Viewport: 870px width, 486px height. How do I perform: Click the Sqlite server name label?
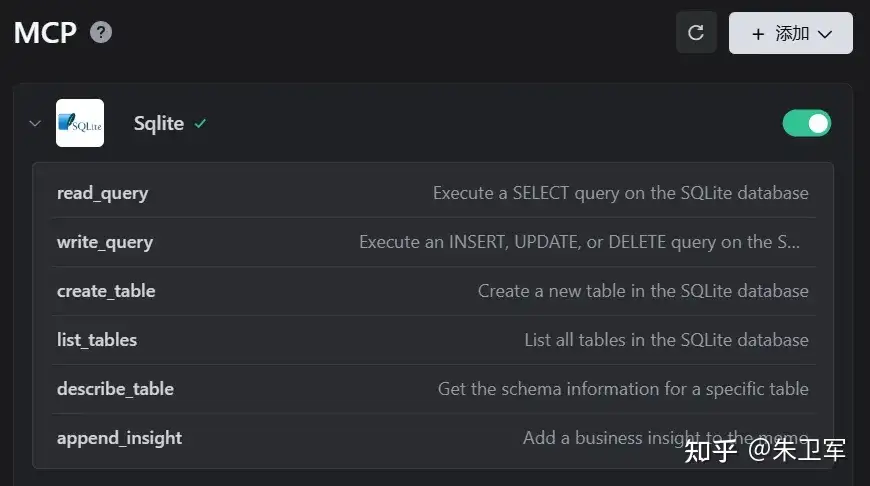click(159, 123)
